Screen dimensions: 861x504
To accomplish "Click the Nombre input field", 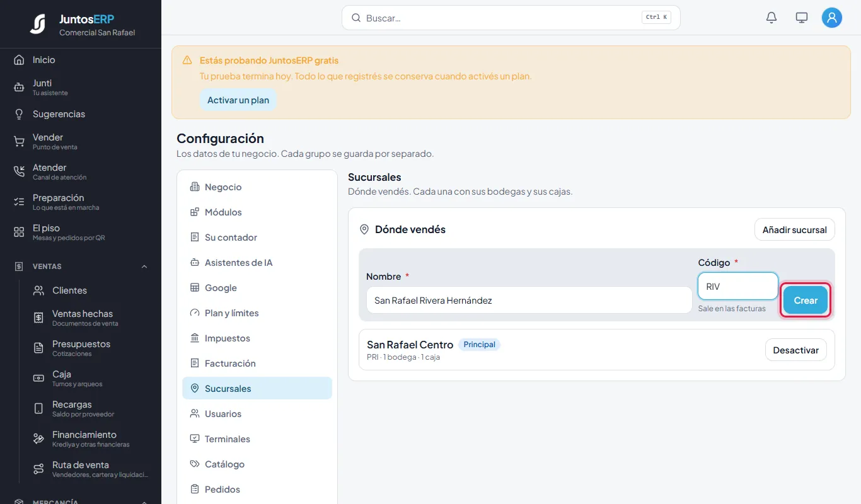I will 529,301.
